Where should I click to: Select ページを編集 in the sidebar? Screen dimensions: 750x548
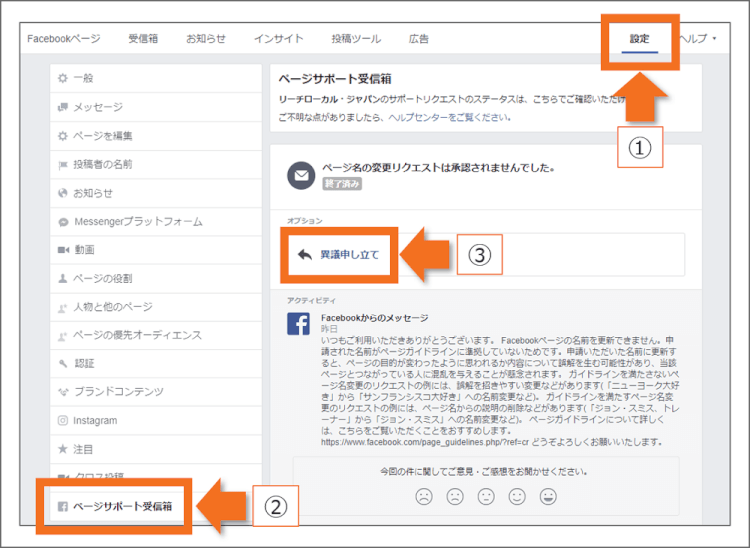pyautogui.click(x=156, y=136)
